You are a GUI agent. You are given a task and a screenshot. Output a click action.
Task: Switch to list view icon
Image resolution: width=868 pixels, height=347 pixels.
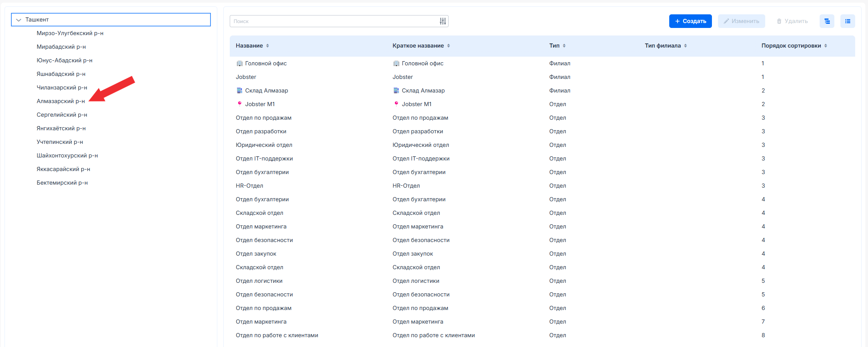(x=848, y=21)
